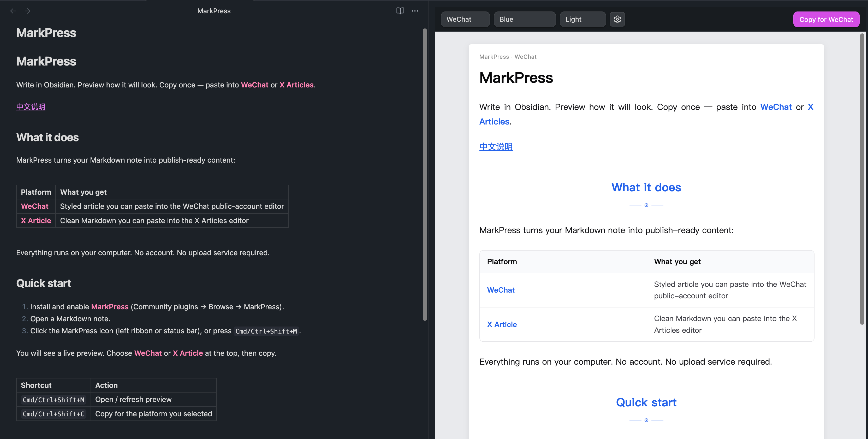
Task: Click 'Open a Markdown note.' list item
Action: pos(70,319)
